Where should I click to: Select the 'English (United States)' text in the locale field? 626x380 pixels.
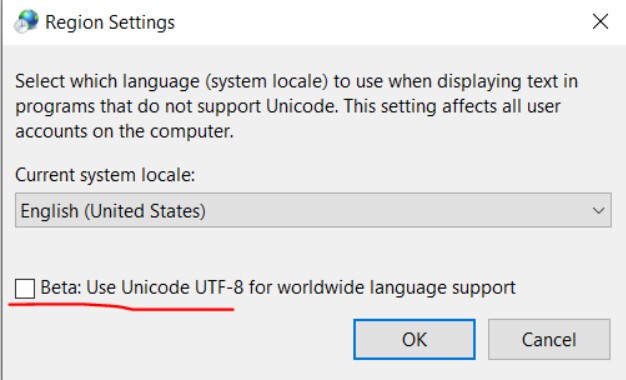pyautogui.click(x=113, y=211)
